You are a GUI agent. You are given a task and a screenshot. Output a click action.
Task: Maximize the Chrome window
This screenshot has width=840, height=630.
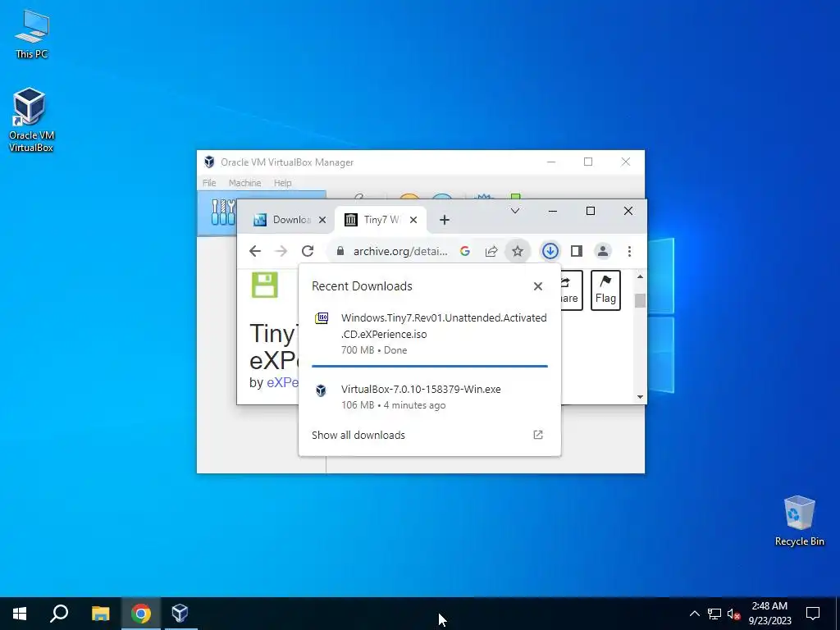(x=591, y=211)
